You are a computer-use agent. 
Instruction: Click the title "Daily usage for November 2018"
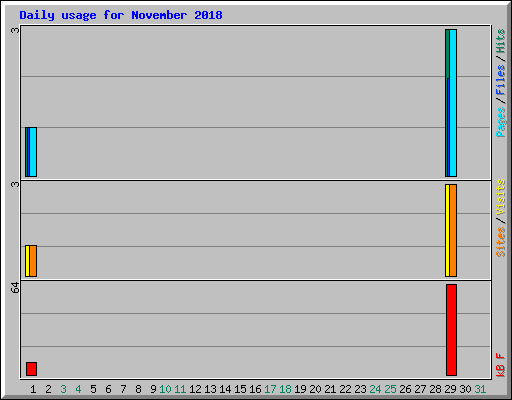[x=121, y=15]
